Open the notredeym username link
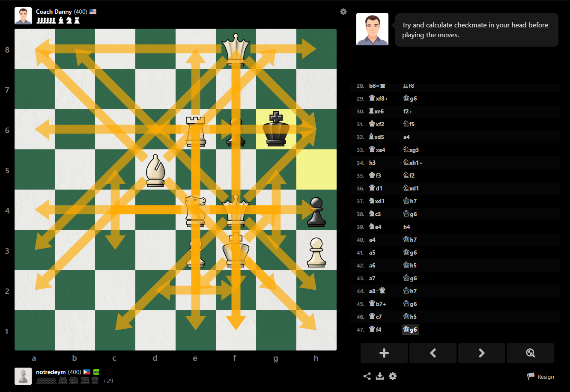This screenshot has height=392, width=570. (x=51, y=372)
